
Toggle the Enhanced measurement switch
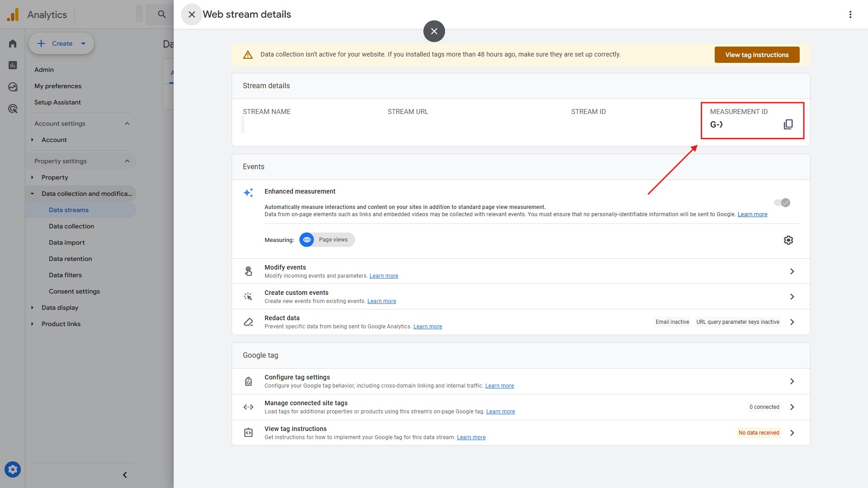tap(782, 203)
